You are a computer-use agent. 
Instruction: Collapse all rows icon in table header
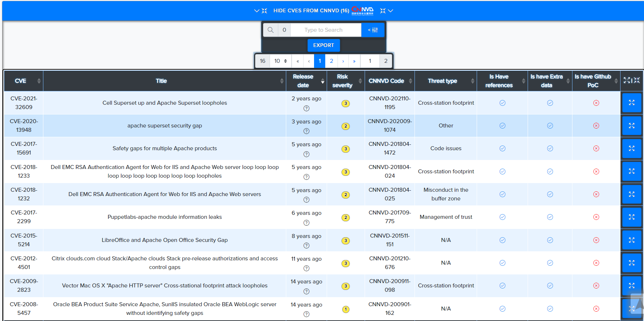coord(637,80)
